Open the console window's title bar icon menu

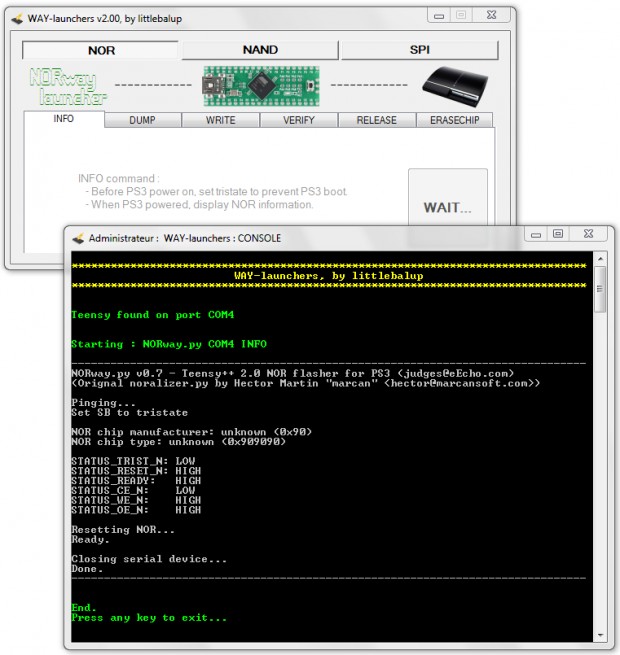click(x=77, y=238)
